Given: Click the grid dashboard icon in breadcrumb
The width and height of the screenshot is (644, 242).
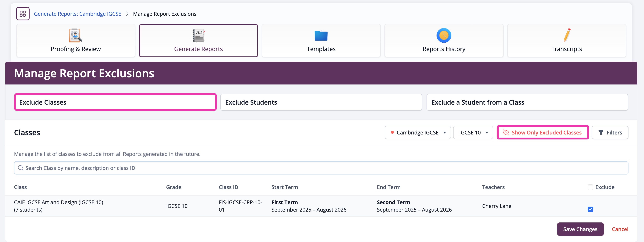Looking at the screenshot, I should [x=23, y=14].
